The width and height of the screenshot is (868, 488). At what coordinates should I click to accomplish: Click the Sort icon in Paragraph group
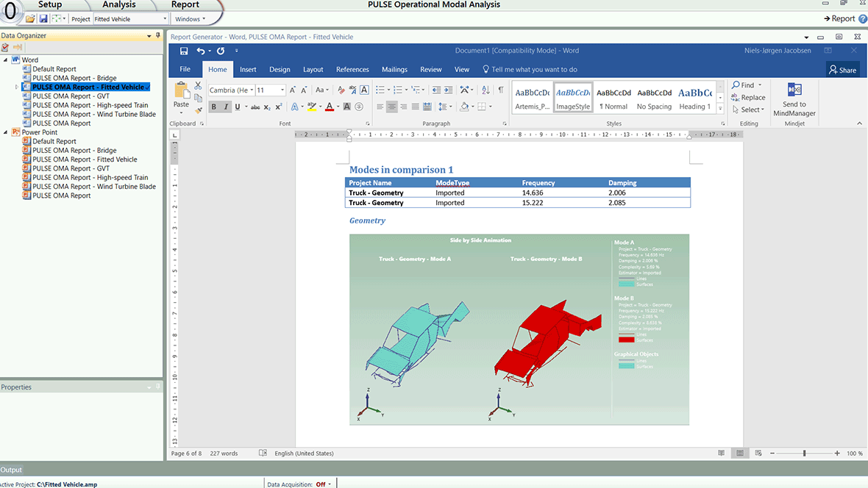(x=485, y=90)
